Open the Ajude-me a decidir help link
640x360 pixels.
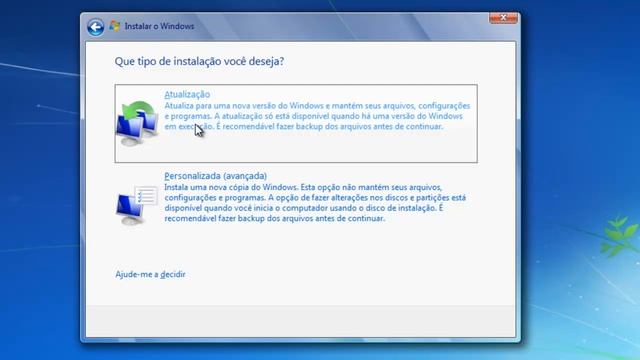pos(150,274)
